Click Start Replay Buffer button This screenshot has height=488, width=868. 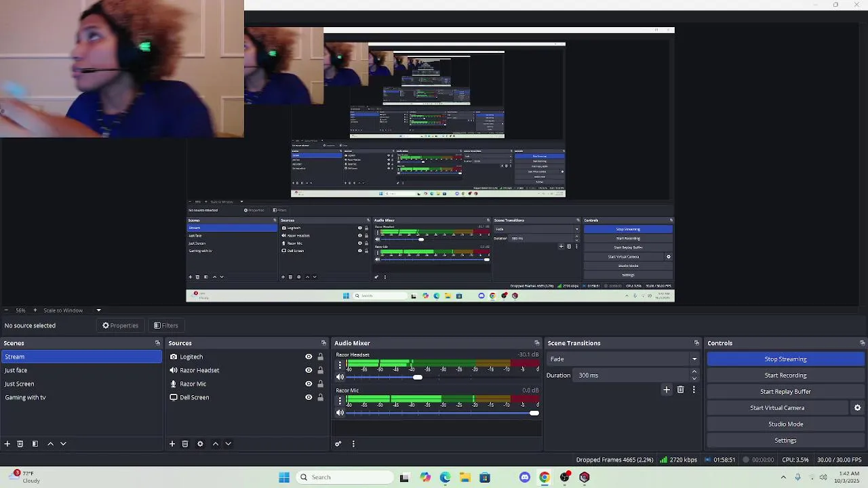click(785, 392)
